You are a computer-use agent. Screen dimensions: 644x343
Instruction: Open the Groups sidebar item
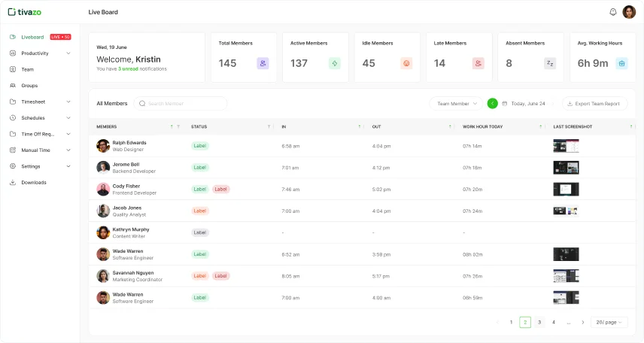29,86
